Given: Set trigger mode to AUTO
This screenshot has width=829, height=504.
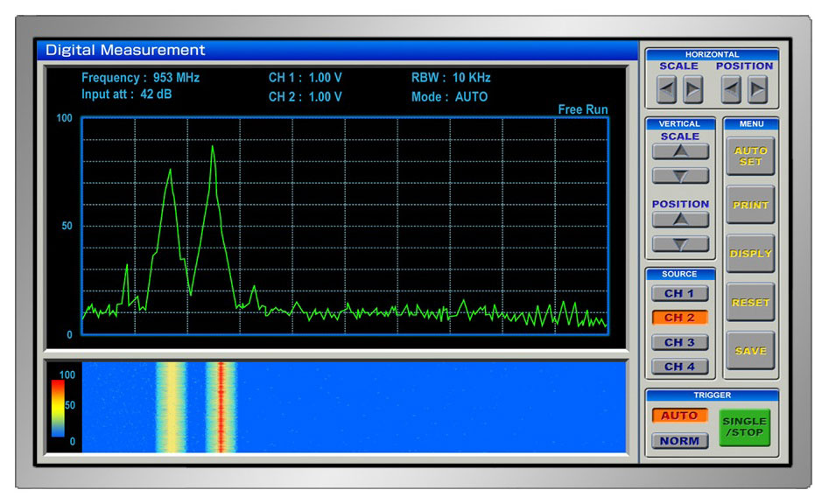Looking at the screenshot, I should [679, 416].
